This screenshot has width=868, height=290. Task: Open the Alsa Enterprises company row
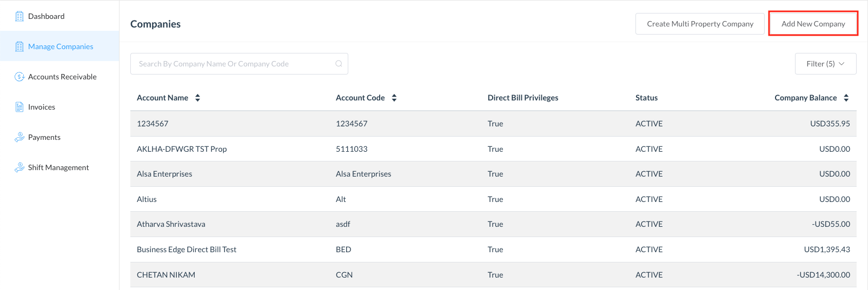coord(164,174)
